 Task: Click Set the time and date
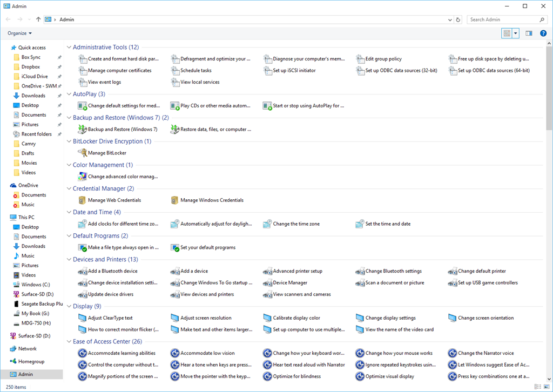point(387,224)
